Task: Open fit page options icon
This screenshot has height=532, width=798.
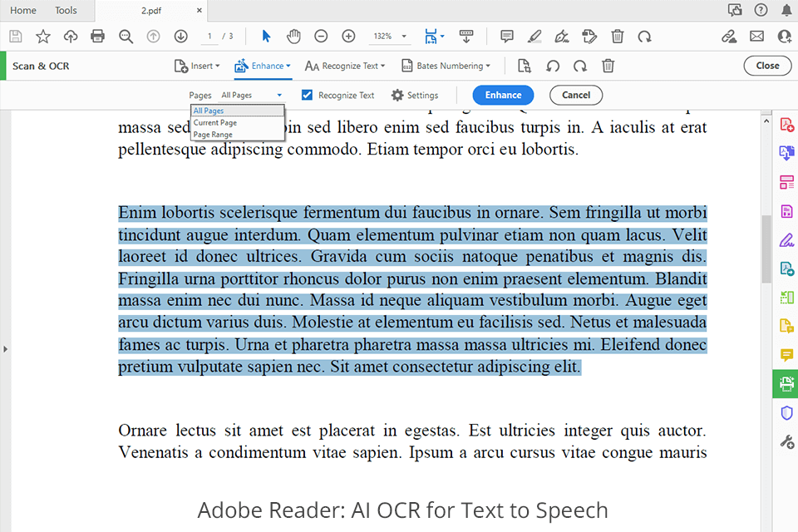Action: 434,36
